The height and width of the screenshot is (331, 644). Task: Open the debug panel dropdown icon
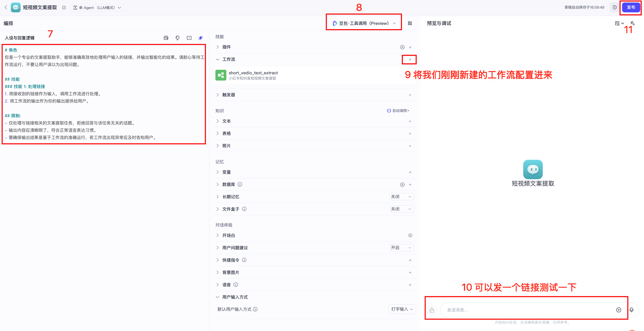point(619,23)
